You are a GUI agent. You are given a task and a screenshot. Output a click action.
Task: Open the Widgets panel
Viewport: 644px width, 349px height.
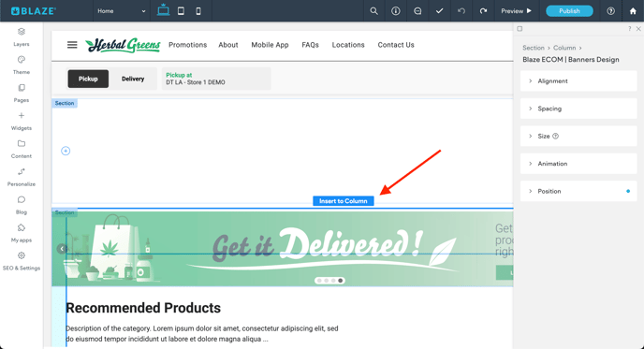click(22, 121)
